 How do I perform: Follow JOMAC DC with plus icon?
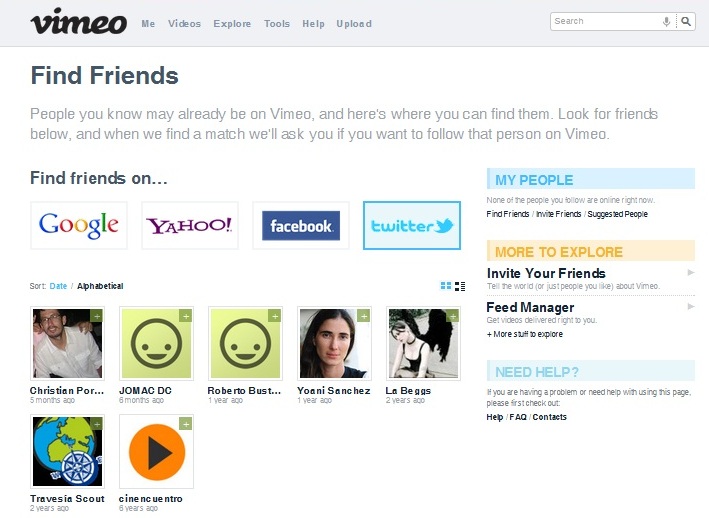185,316
